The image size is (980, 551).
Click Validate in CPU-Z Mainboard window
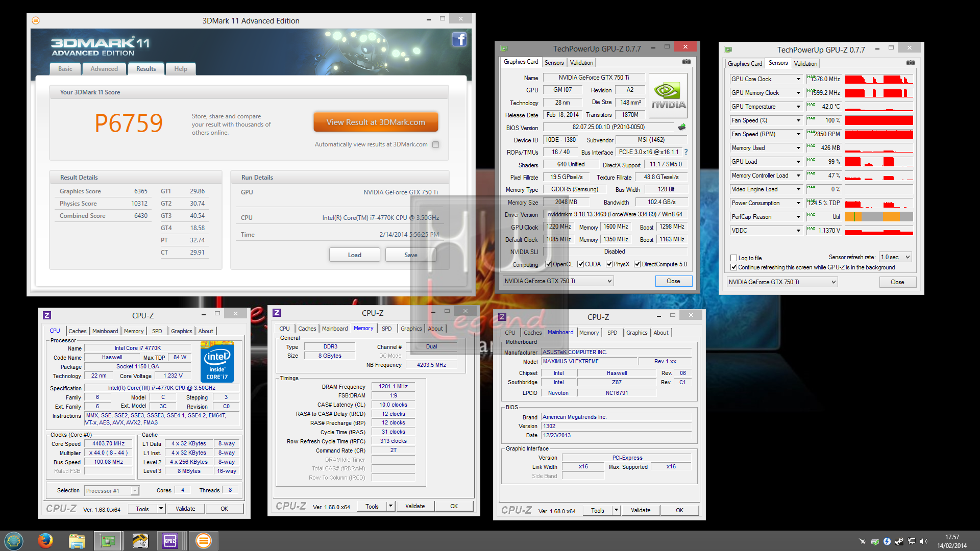pos(641,510)
